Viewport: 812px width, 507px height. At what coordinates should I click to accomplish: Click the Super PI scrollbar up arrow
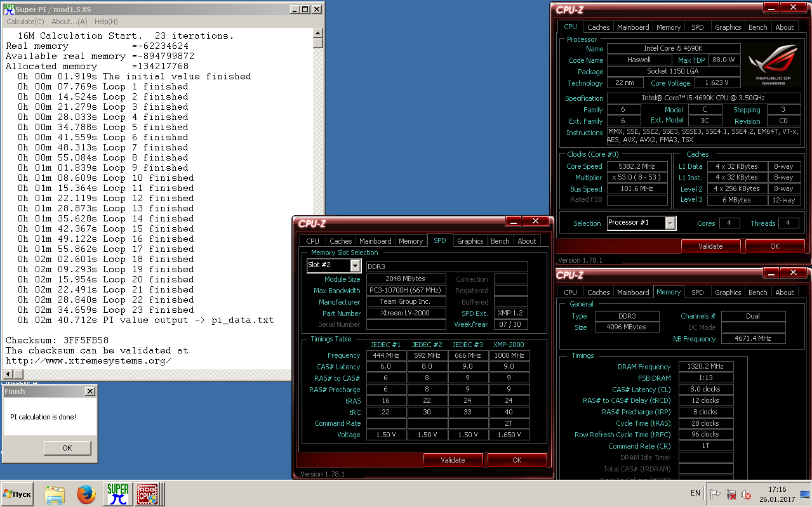pos(318,32)
